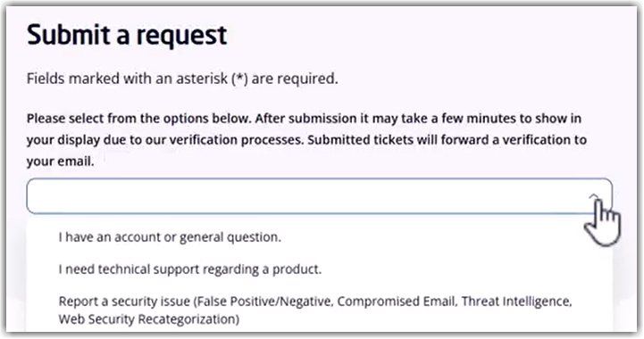Click the "Fields marked with an asterisk" note
Screen dimensions: 644x339
tap(182, 79)
